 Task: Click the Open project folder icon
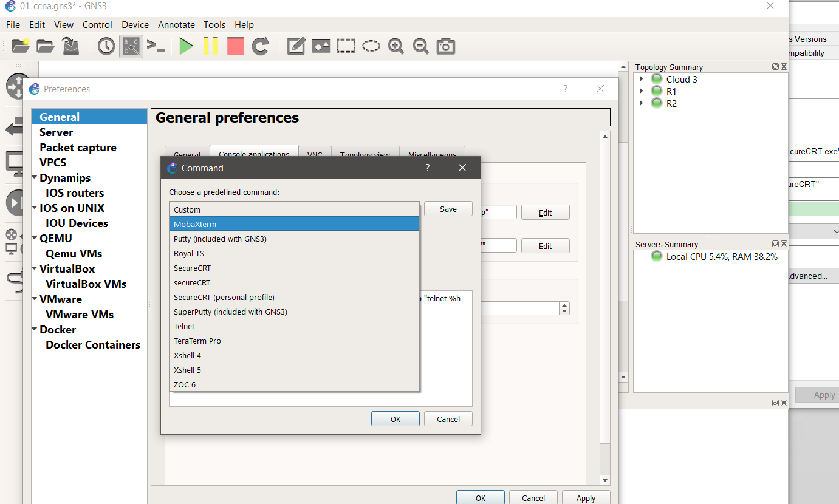point(46,46)
